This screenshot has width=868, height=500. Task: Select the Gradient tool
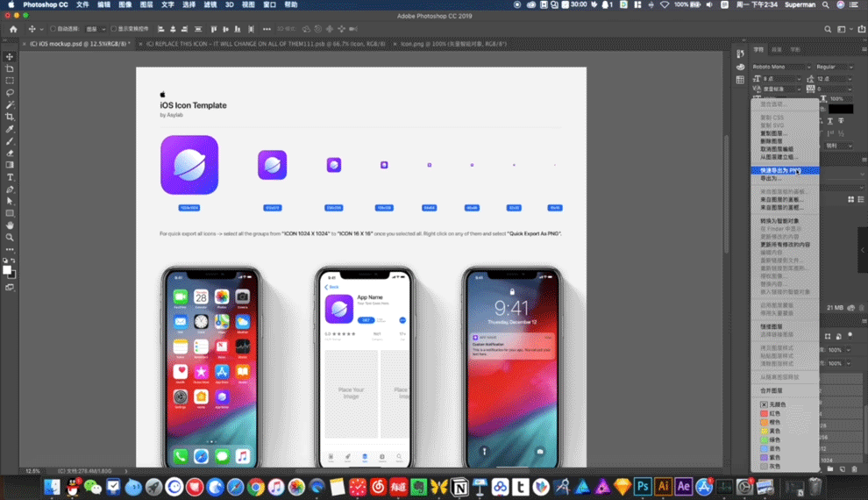pos(10,165)
